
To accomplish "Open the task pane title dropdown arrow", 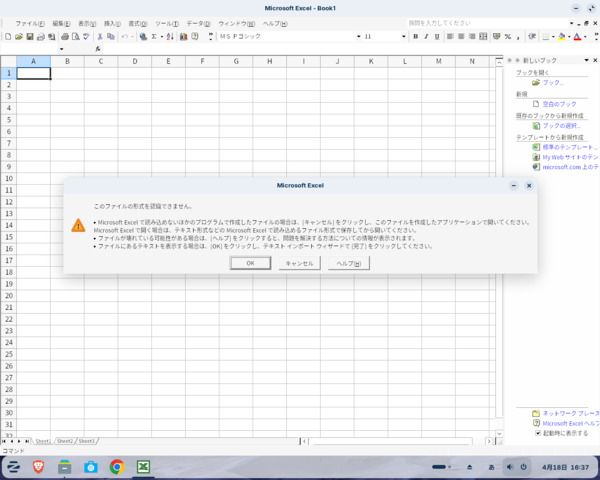I will point(587,60).
